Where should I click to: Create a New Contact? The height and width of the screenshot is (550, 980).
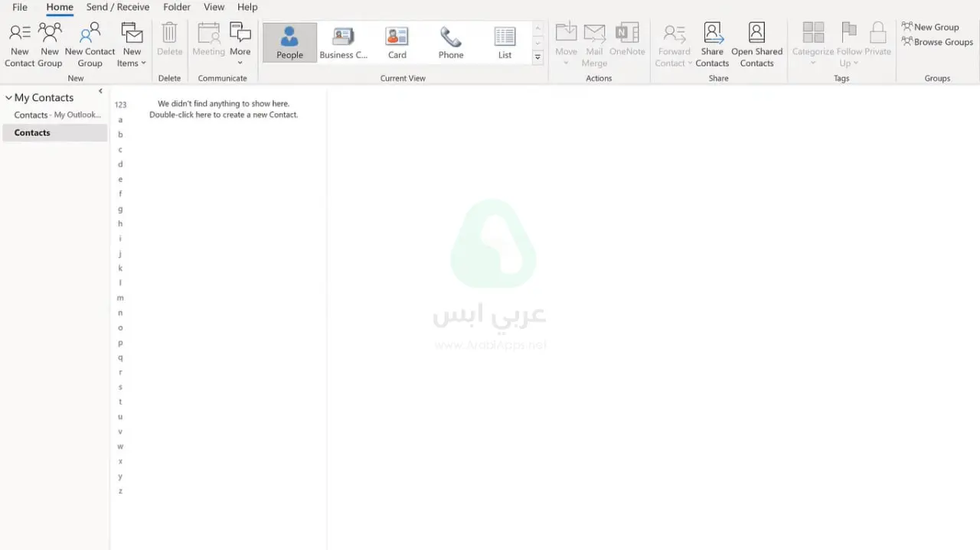[20, 42]
